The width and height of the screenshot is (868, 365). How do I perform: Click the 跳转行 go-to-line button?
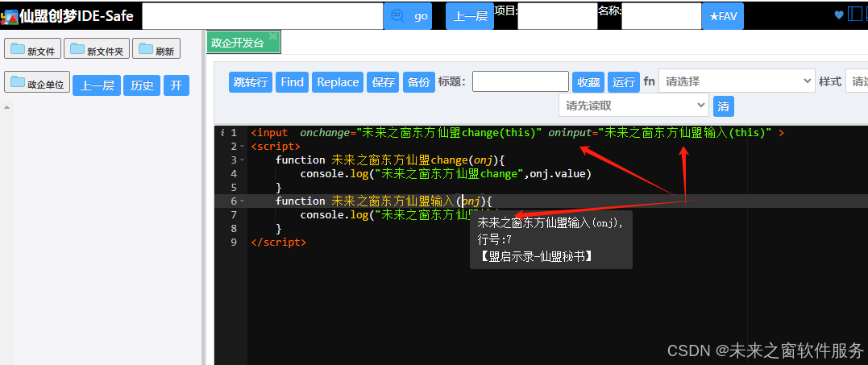coord(251,82)
